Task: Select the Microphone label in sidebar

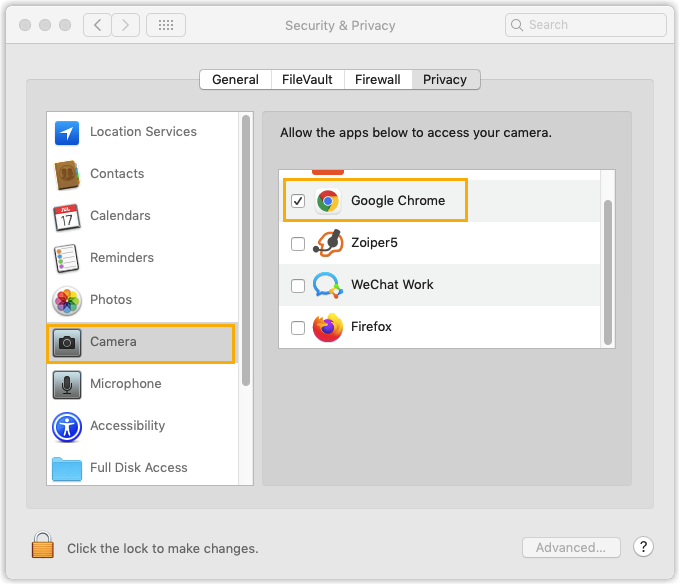Action: coord(126,384)
